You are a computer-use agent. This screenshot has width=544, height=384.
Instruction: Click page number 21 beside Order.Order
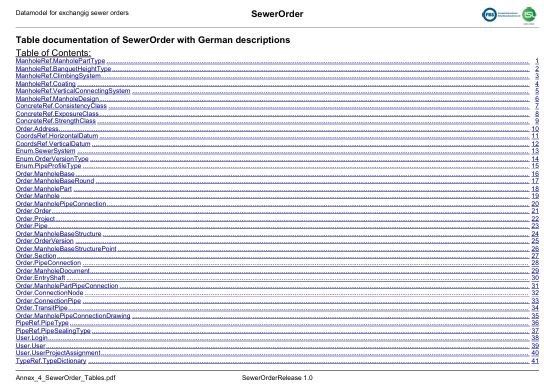click(x=535, y=211)
